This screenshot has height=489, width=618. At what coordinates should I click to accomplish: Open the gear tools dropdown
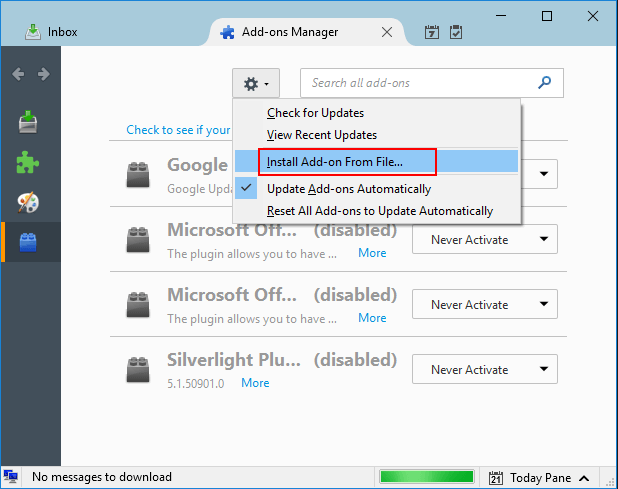256,83
